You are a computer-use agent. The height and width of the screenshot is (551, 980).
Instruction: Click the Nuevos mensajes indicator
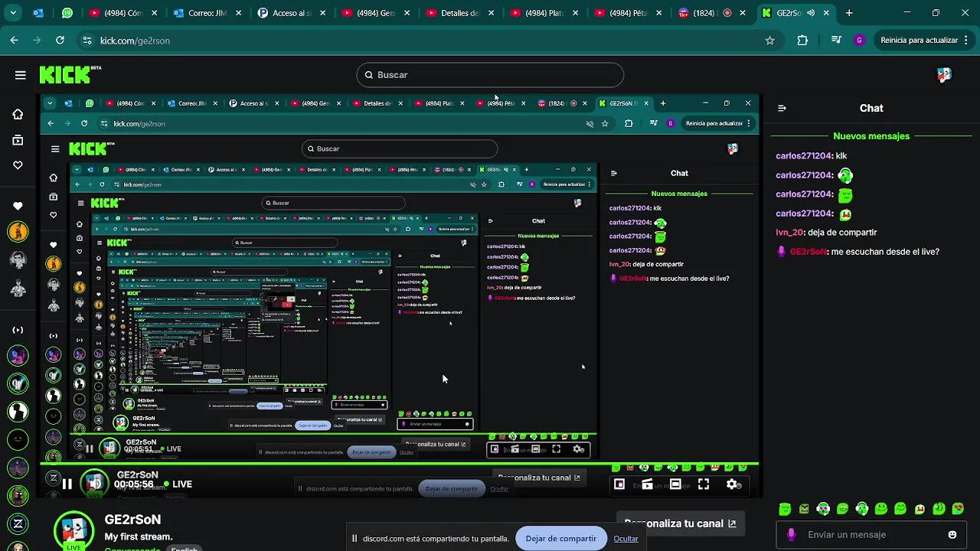(x=871, y=136)
